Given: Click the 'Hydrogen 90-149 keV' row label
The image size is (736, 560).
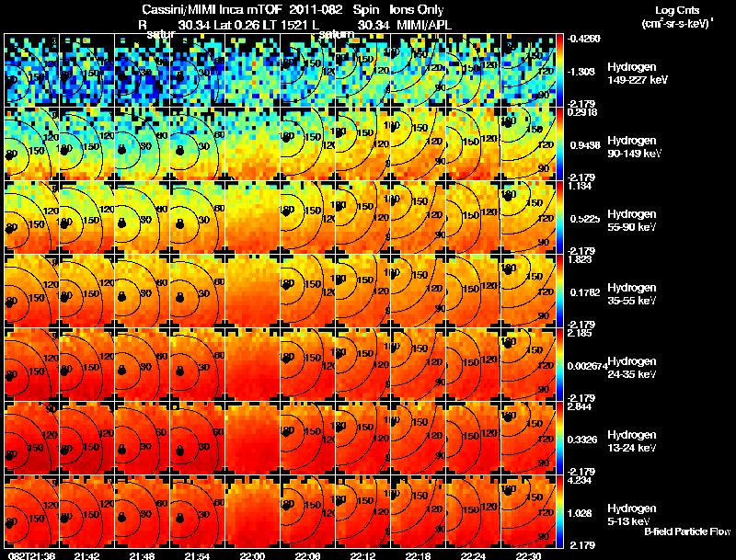Looking at the screenshot, I should [634, 147].
